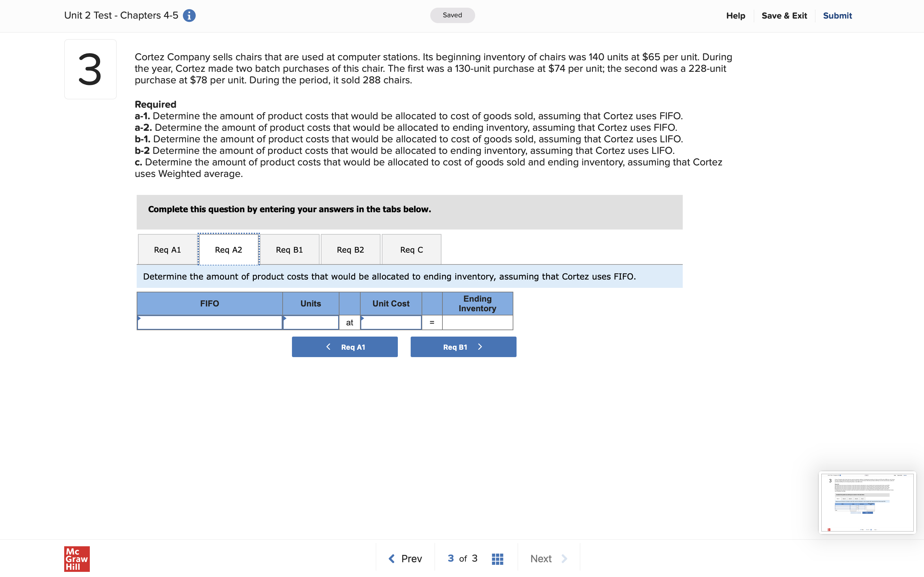Switch to the Req B1 tab
This screenshot has width=924, height=577.
coord(289,250)
